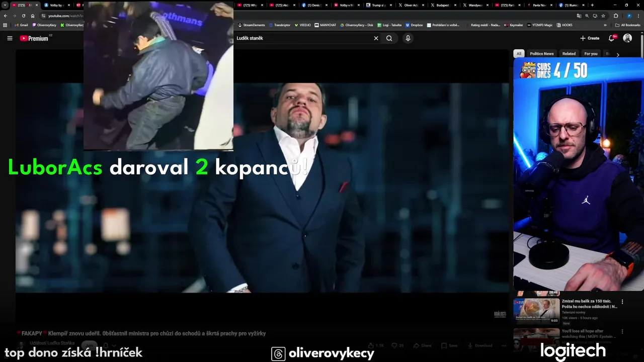Clear the search text with the X icon

pos(376,38)
